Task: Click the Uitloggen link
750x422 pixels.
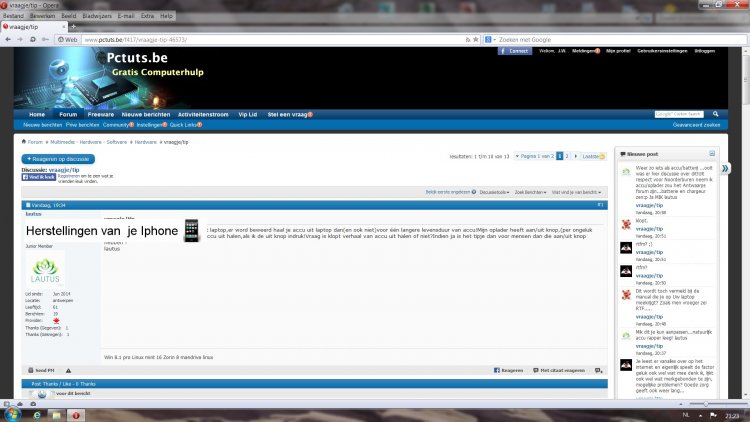Action: click(x=705, y=51)
